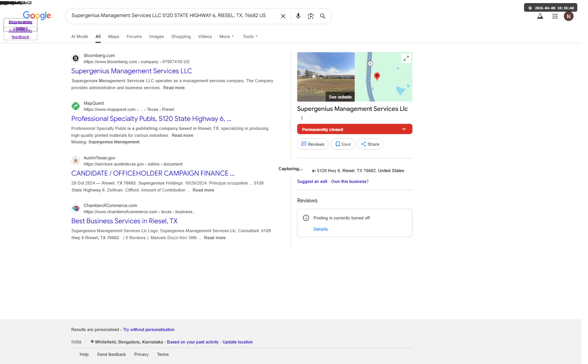Click the AustinTexas.gov favicon icon
This screenshot has width=588, height=364.
[x=76, y=161]
